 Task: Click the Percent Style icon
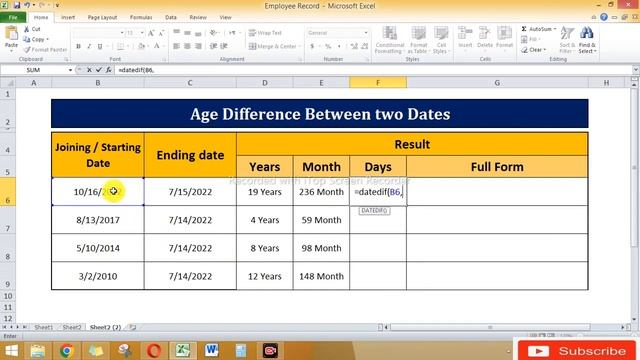[328, 46]
